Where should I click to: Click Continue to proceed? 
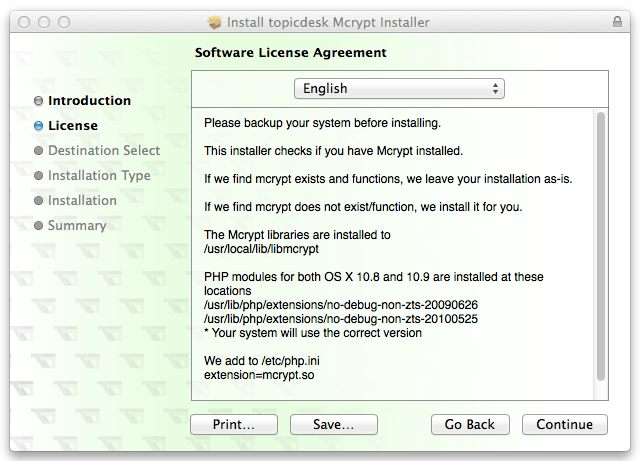565,424
